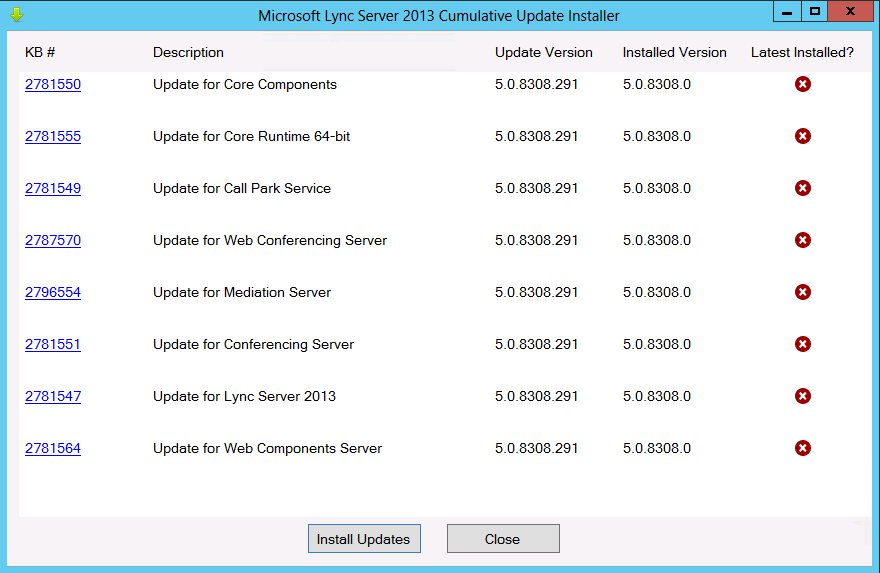Click red X status for Core Components
The height and width of the screenshot is (573, 880).
click(x=803, y=84)
